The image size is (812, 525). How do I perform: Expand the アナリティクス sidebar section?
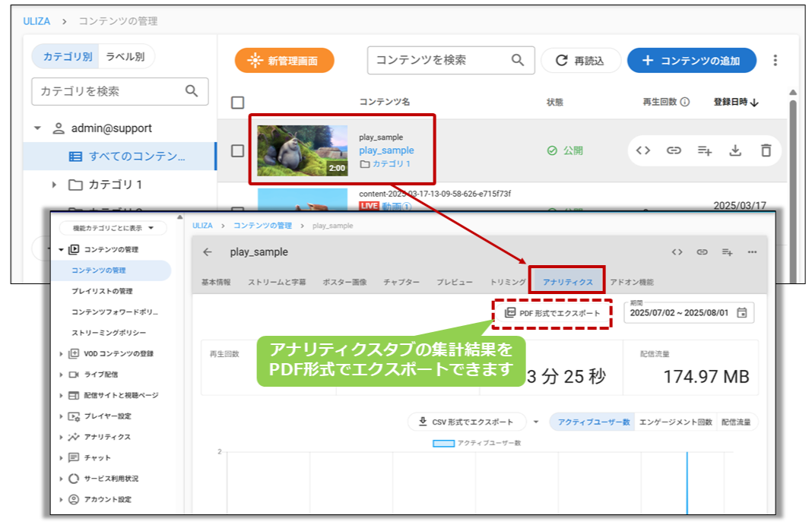61,437
